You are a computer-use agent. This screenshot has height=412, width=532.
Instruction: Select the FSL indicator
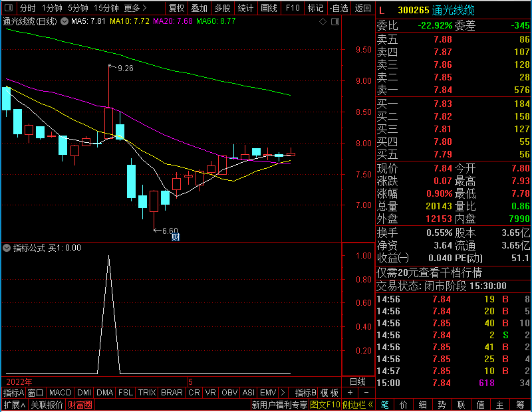[x=126, y=393]
